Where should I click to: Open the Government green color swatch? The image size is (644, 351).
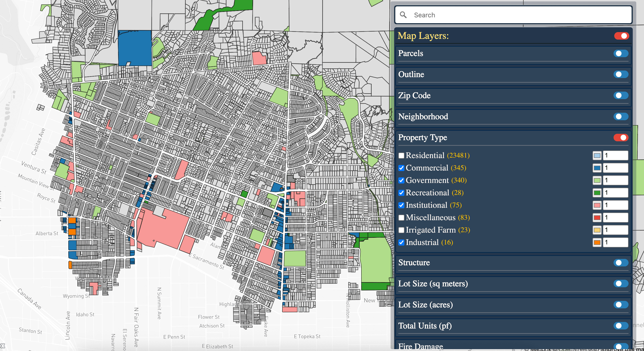[x=597, y=180]
